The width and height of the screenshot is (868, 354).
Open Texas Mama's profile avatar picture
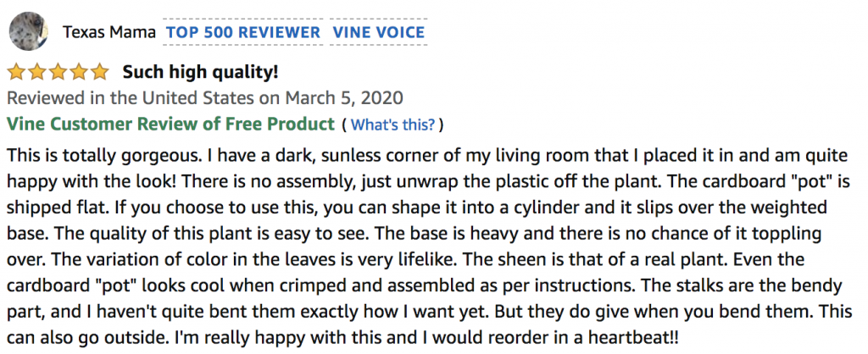(x=28, y=31)
